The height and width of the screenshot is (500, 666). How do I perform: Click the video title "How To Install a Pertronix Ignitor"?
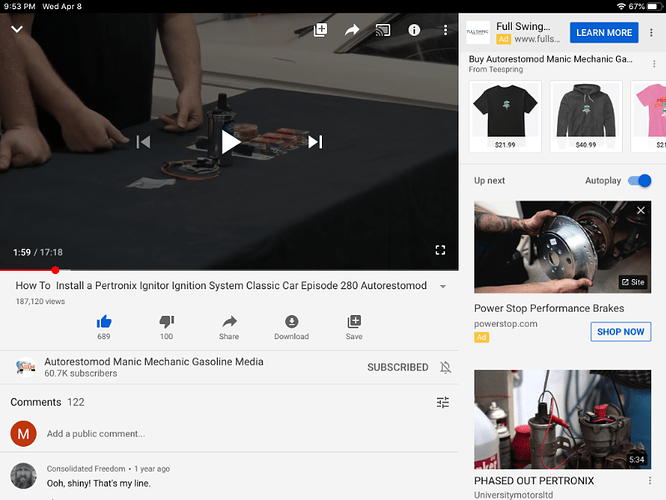point(221,285)
